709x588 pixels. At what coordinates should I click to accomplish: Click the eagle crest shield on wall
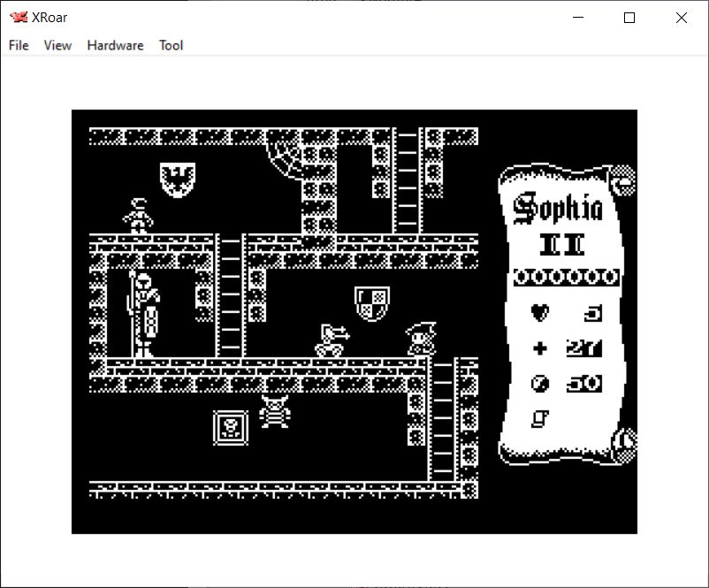click(x=178, y=179)
